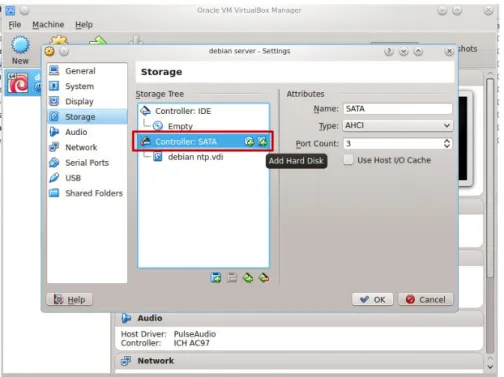504x377 pixels.
Task: Open the File menu
Action: pos(15,25)
